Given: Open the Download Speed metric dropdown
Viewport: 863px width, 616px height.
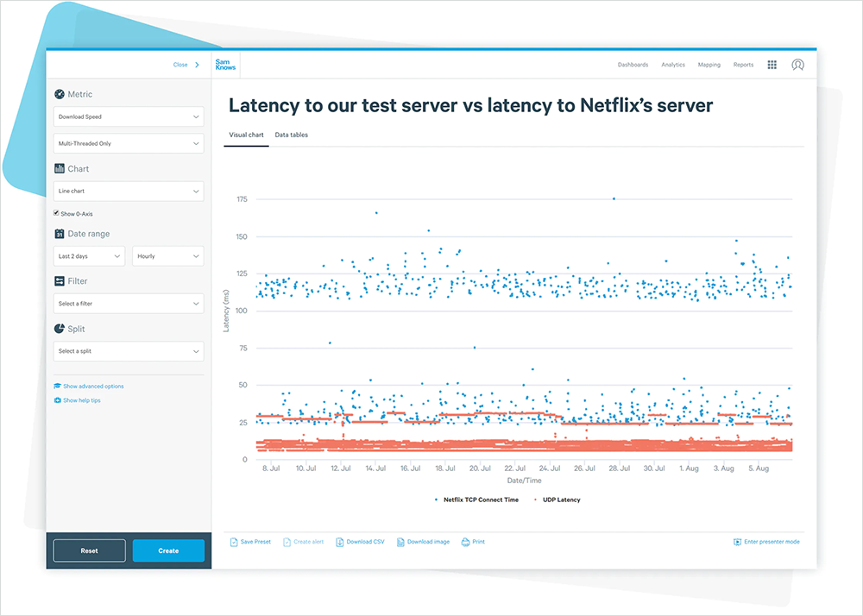Looking at the screenshot, I should (x=129, y=116).
